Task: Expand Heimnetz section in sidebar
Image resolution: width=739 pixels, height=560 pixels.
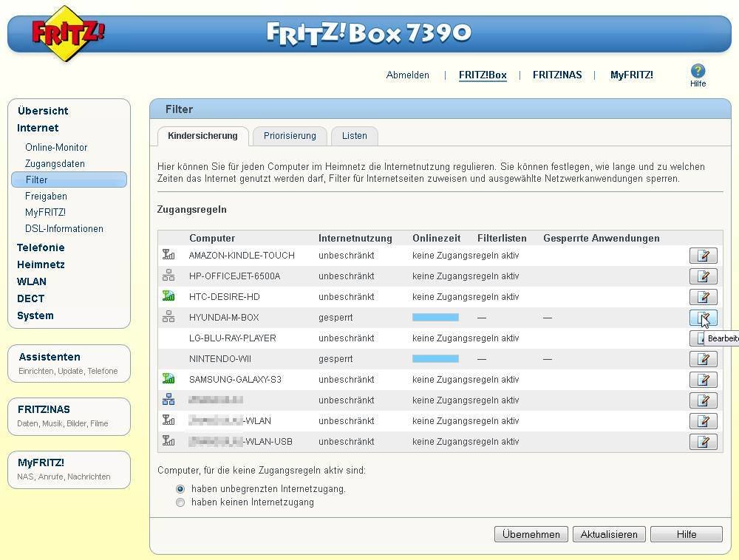Action: point(41,264)
